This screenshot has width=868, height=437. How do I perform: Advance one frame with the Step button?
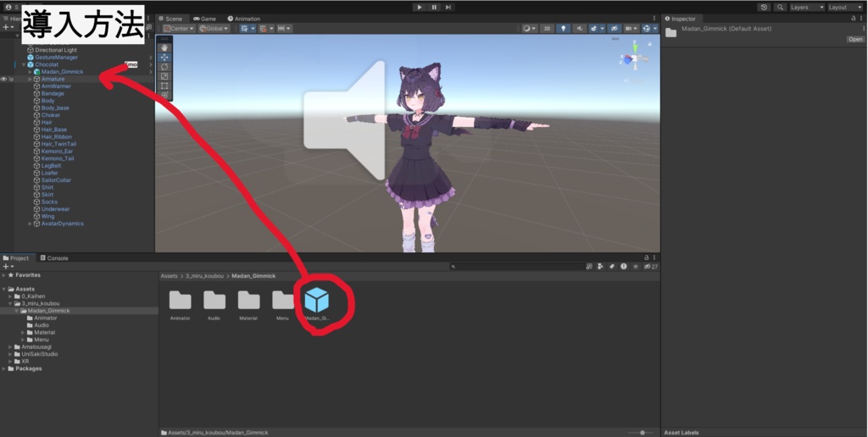(x=448, y=7)
